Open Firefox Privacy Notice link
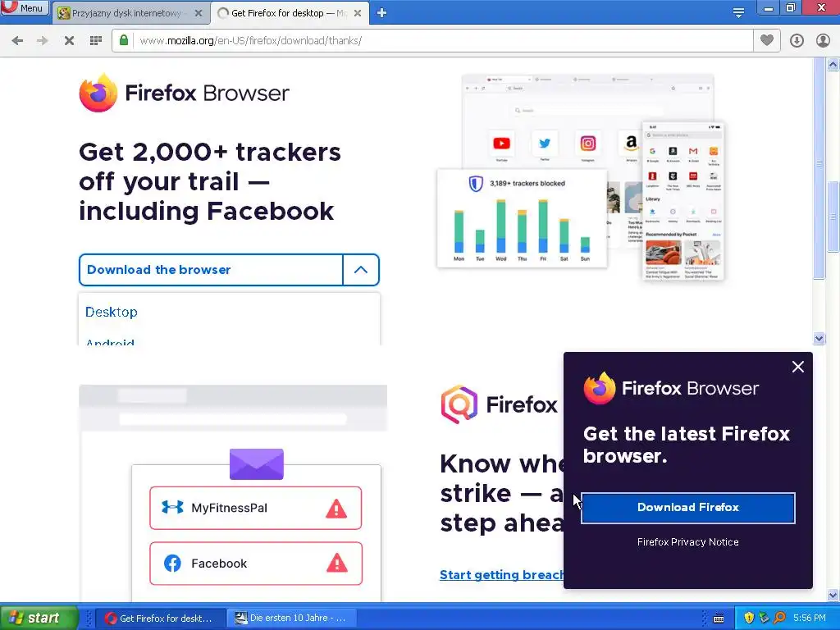Viewport: 840px width, 630px height. [688, 542]
